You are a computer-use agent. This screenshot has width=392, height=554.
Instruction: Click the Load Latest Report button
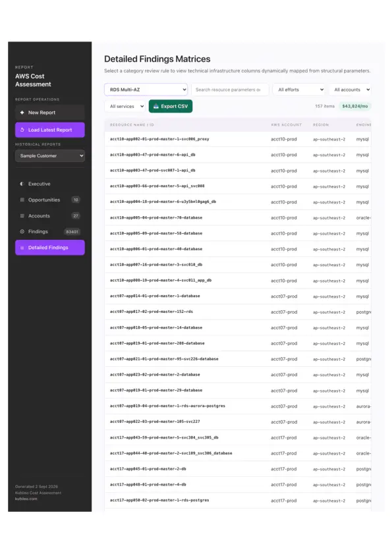[50, 130]
